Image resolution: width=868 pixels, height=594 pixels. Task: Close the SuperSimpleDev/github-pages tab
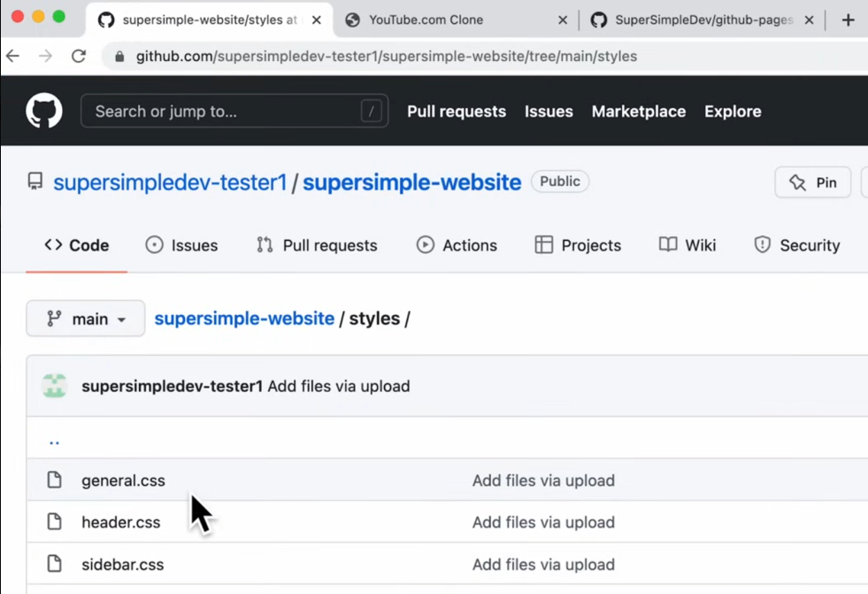[809, 20]
